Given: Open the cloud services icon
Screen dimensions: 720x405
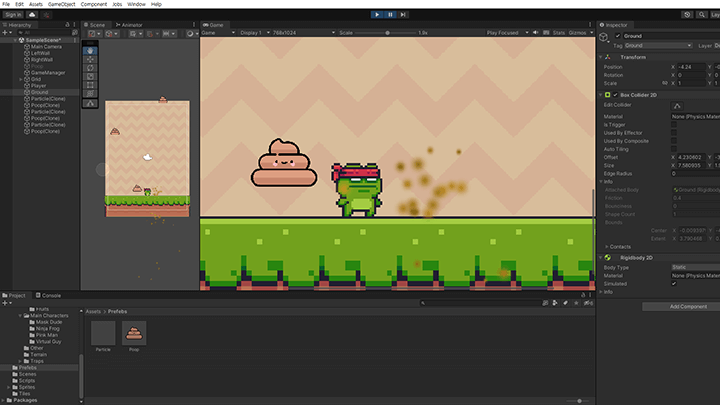Looking at the screenshot, I should [32, 15].
